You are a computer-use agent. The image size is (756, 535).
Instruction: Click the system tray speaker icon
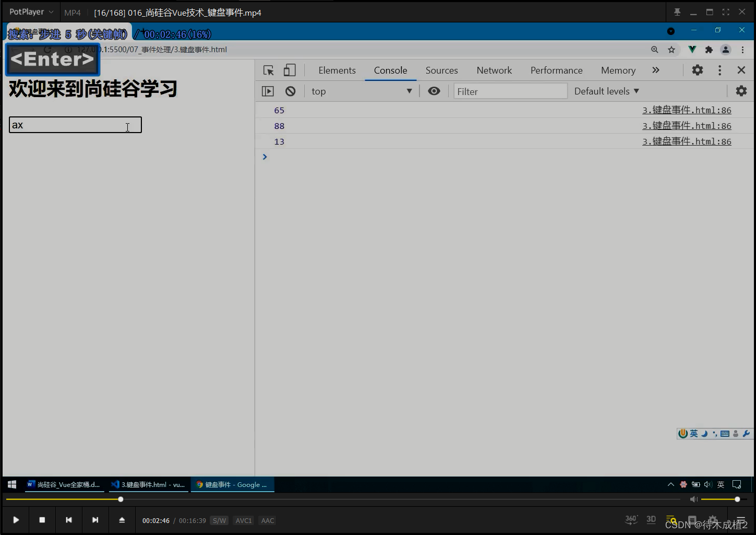(707, 484)
